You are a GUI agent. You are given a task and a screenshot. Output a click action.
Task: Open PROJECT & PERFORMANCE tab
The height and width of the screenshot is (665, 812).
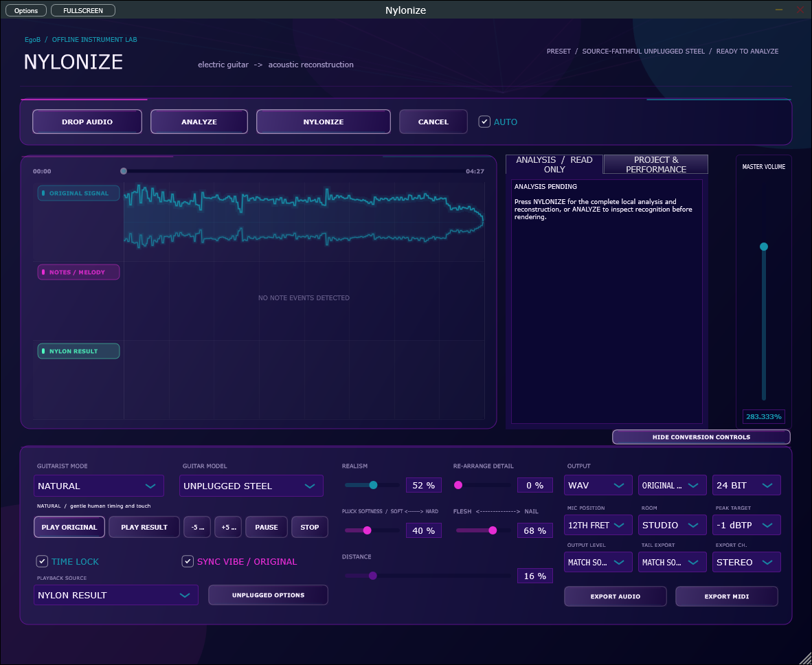[x=656, y=164]
